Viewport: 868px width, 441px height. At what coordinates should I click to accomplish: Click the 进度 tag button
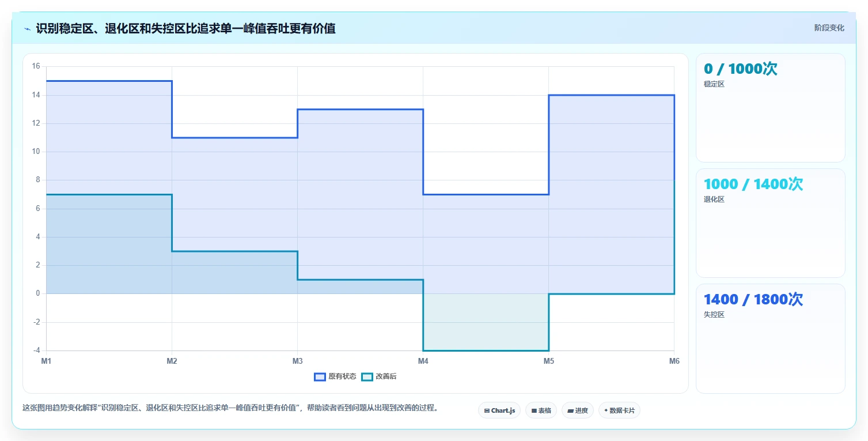click(x=578, y=410)
